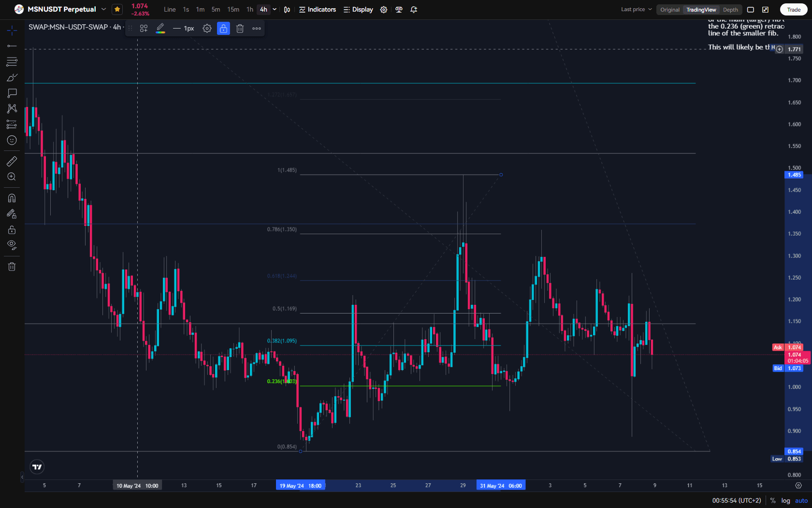Toggle lock all drawings in left toolbar
The image size is (812, 508).
click(x=12, y=229)
